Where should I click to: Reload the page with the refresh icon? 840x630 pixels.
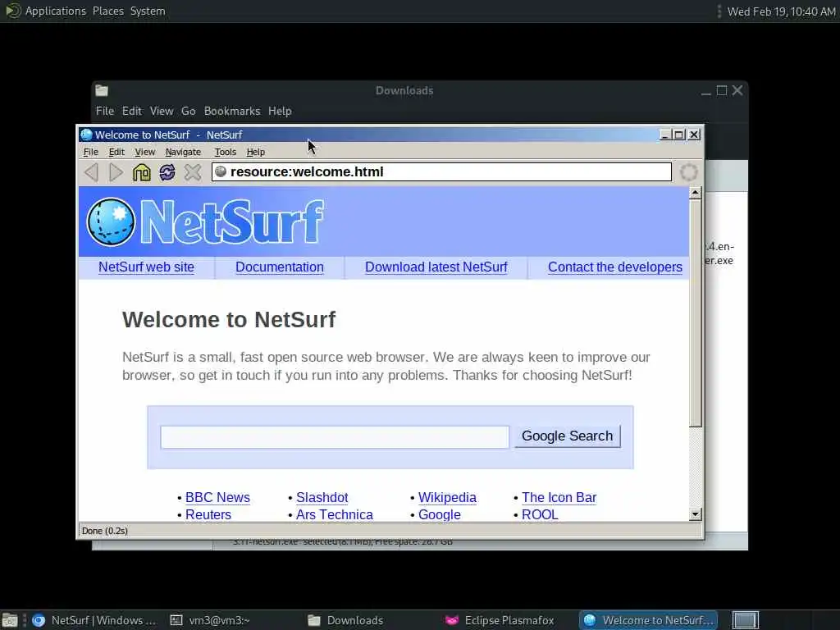click(x=167, y=172)
